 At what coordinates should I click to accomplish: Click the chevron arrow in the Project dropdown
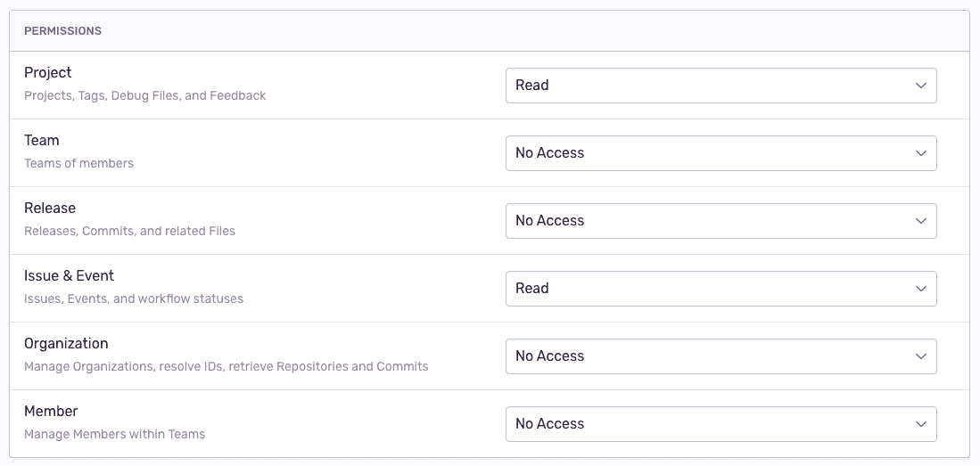pyautogui.click(x=920, y=86)
